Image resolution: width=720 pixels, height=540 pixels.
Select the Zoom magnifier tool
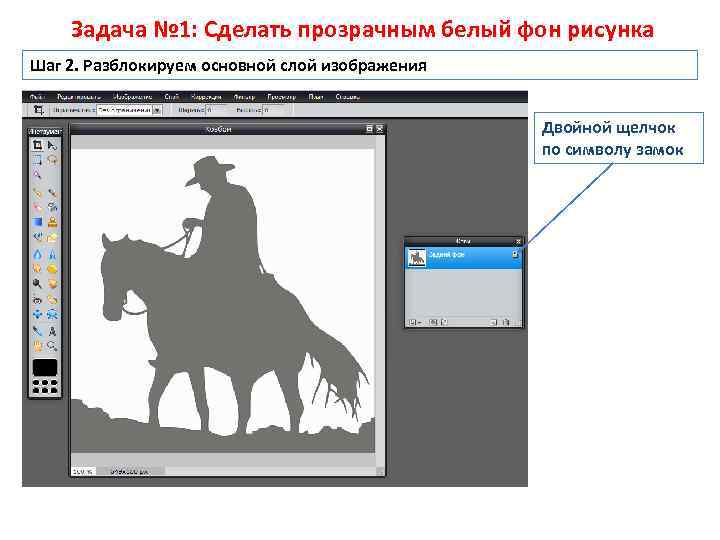tap(52, 346)
